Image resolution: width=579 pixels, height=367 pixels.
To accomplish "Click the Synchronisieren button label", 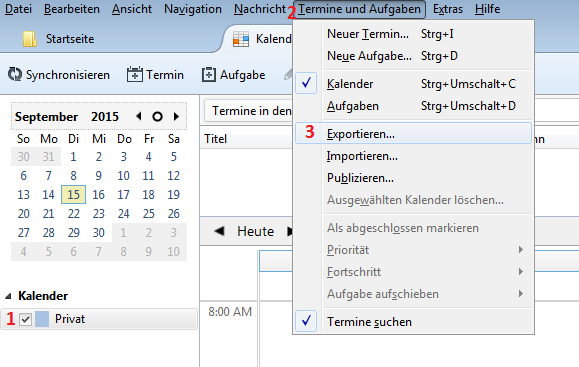I will pos(68,75).
